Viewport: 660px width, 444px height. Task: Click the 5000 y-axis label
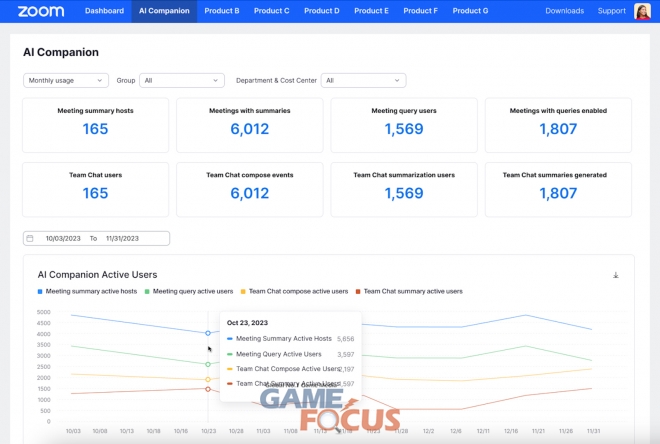44,312
